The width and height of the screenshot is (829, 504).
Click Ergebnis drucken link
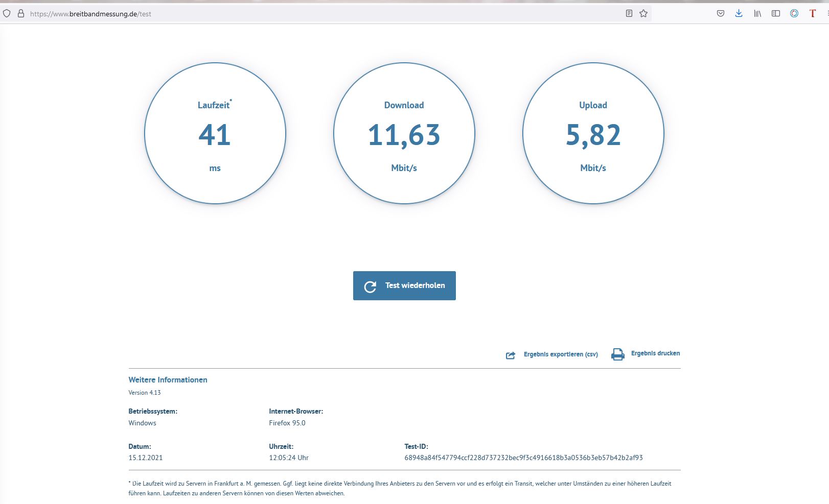pyautogui.click(x=655, y=353)
